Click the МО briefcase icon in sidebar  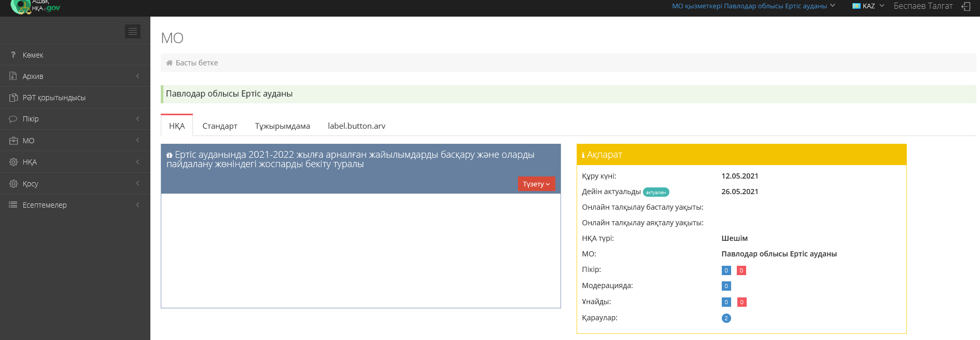(x=13, y=140)
